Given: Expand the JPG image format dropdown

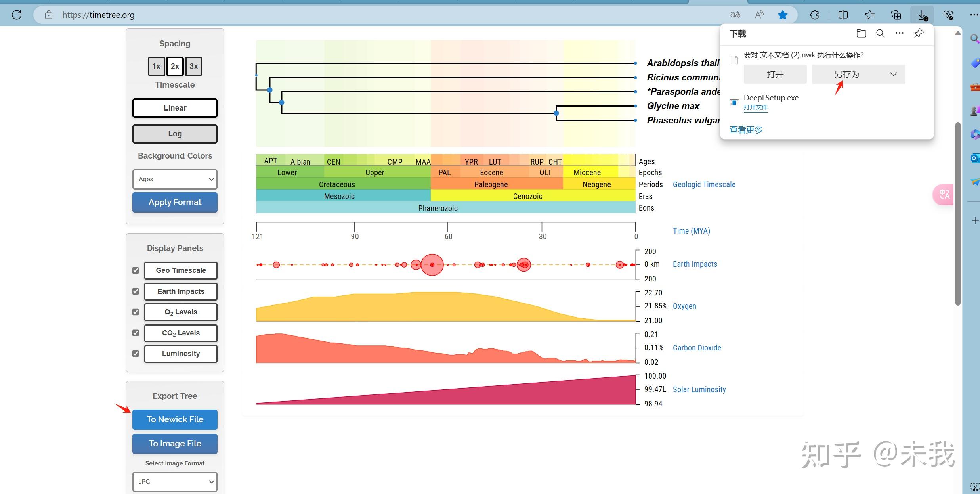Looking at the screenshot, I should tap(175, 481).
